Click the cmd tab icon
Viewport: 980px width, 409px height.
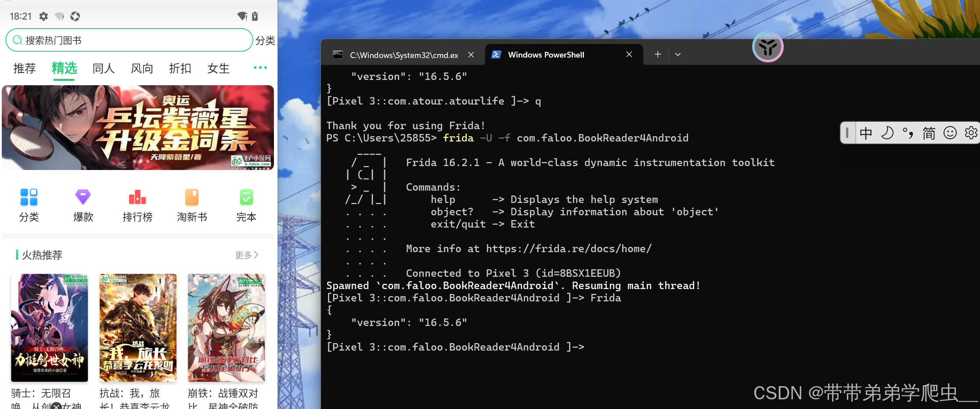[x=338, y=55]
